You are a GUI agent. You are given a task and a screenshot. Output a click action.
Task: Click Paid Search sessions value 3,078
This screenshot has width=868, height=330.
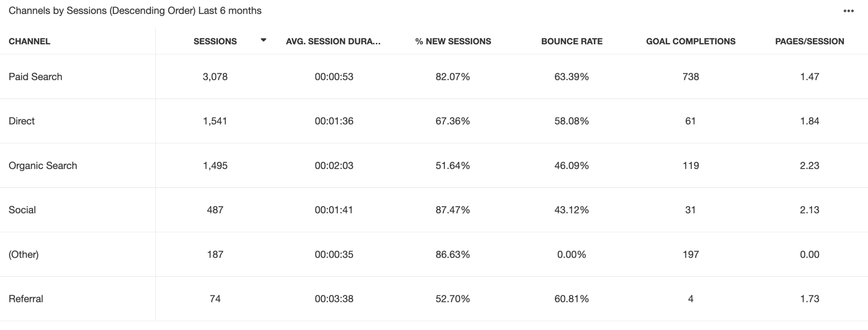(215, 77)
